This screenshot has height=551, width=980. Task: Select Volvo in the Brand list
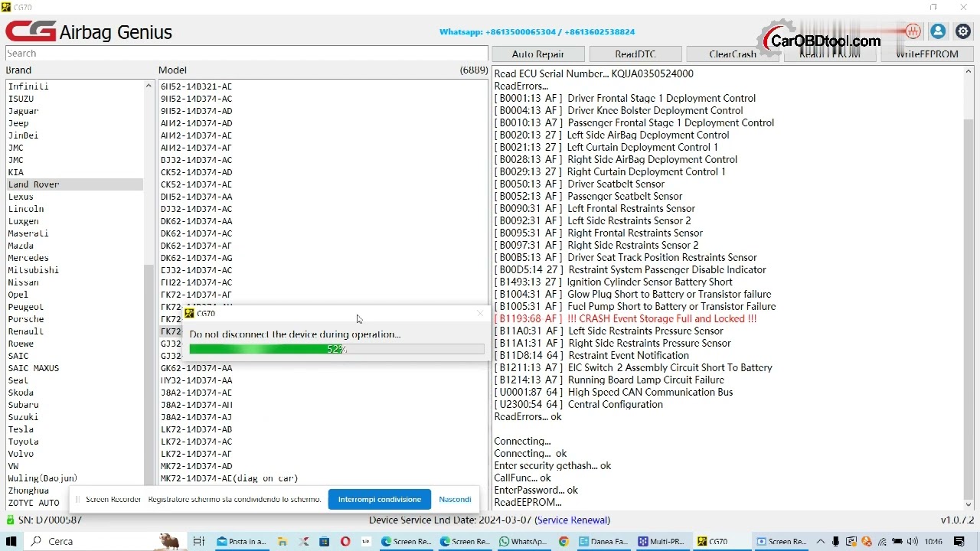click(x=74, y=454)
